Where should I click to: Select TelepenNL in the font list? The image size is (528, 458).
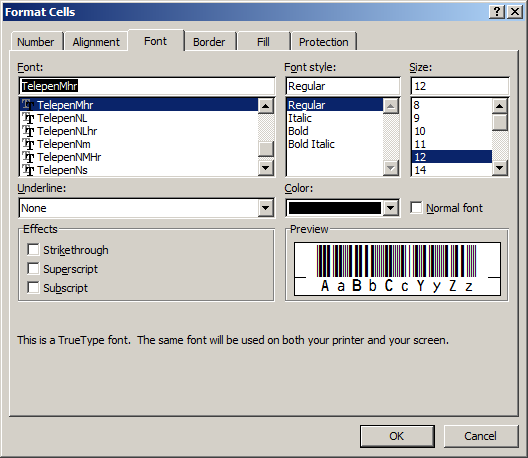tap(139, 118)
